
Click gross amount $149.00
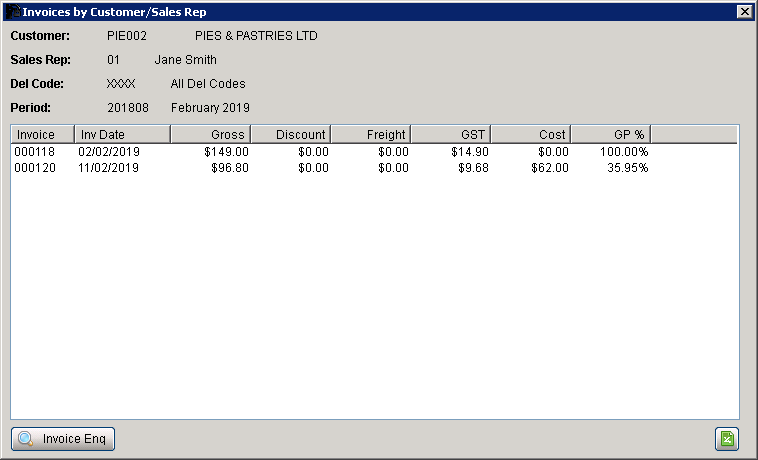tap(226, 152)
